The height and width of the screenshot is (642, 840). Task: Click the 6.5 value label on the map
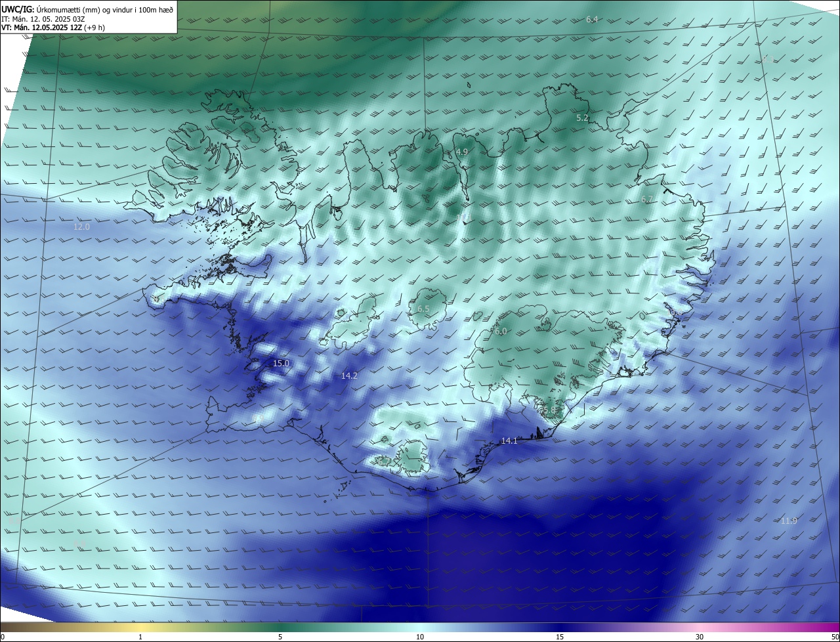click(423, 309)
